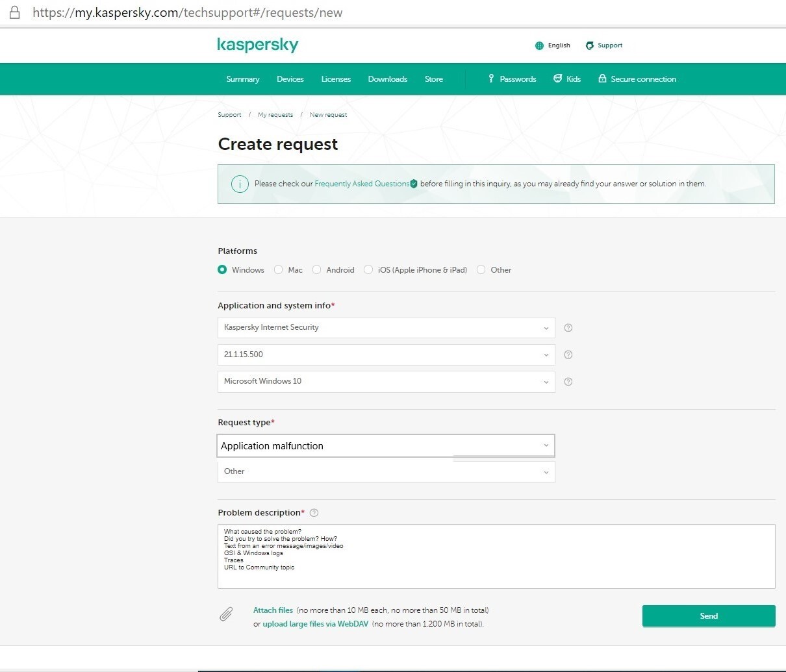Click the browser address bar padlock icon

[x=14, y=12]
